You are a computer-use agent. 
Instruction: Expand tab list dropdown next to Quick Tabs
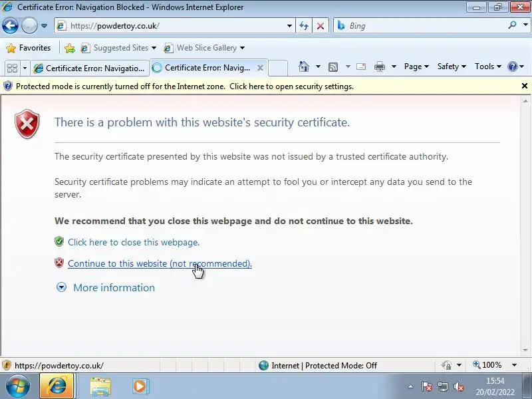coord(25,68)
